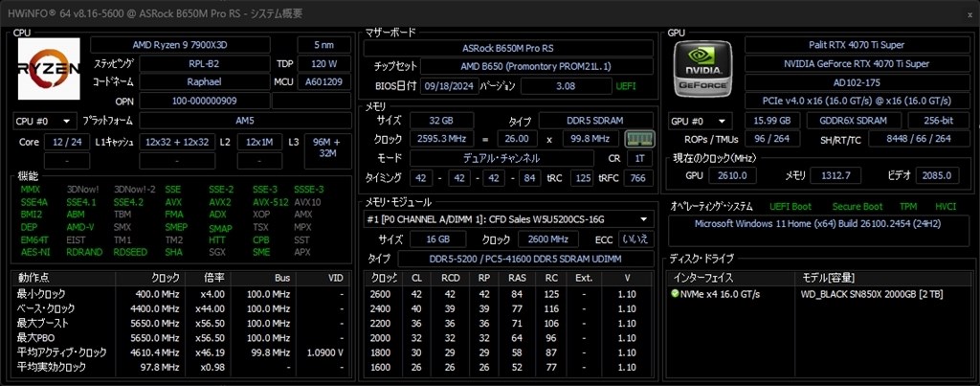Click the AMD Ryzen logo
The image size is (980, 386).
point(48,68)
